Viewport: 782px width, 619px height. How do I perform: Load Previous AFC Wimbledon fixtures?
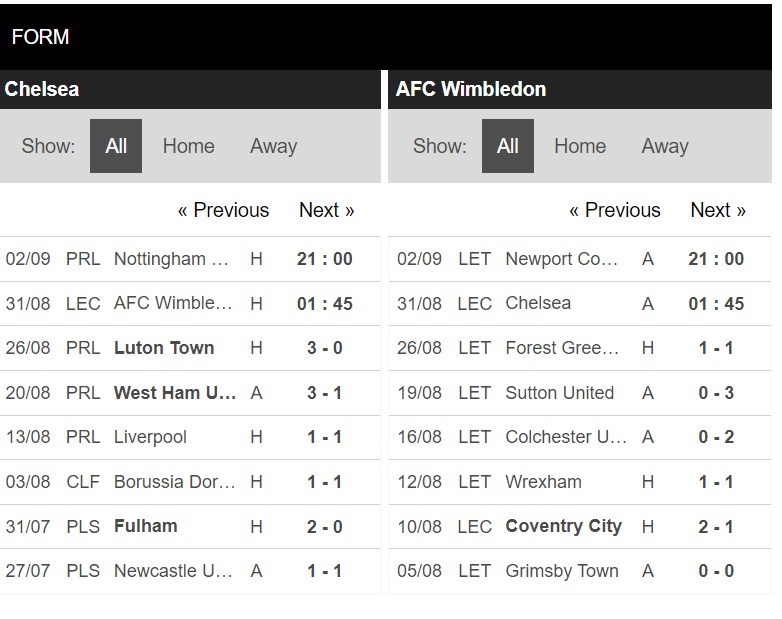click(615, 210)
